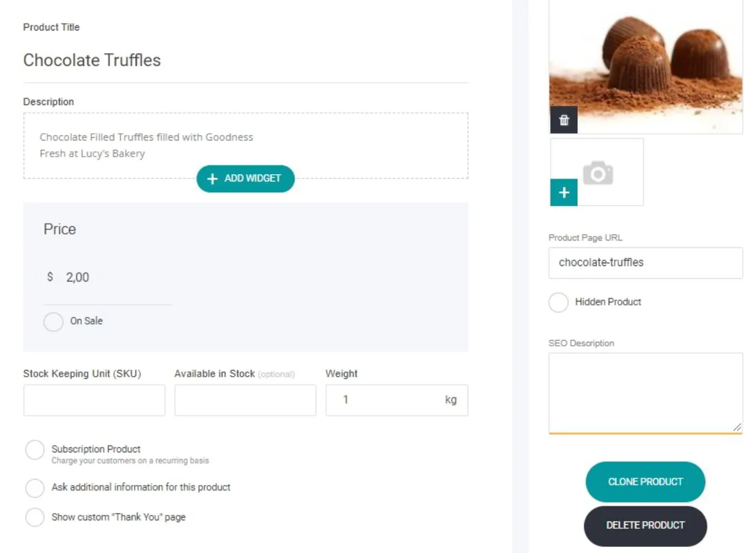Click the price field showing 2,00
This screenshot has width=756, height=553.
point(77,277)
